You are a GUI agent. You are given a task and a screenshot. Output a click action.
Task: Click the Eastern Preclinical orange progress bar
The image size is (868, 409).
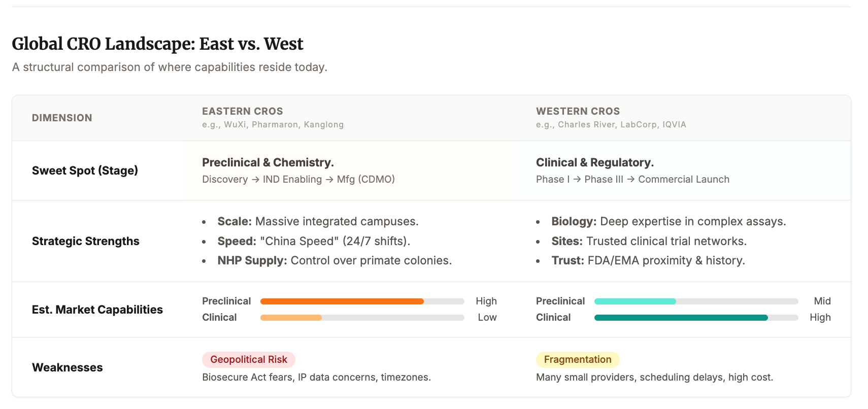342,301
